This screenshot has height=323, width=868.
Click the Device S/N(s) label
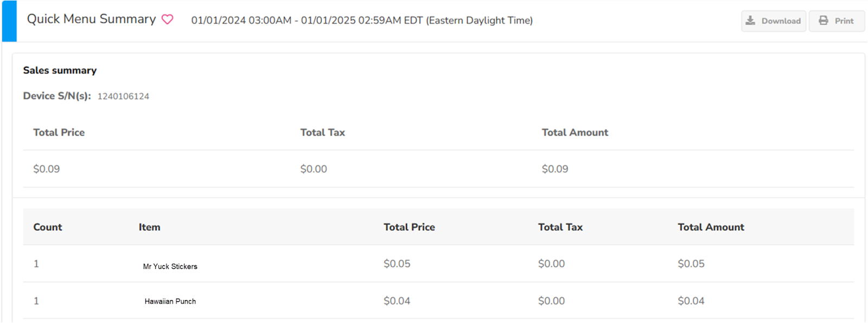(x=57, y=96)
